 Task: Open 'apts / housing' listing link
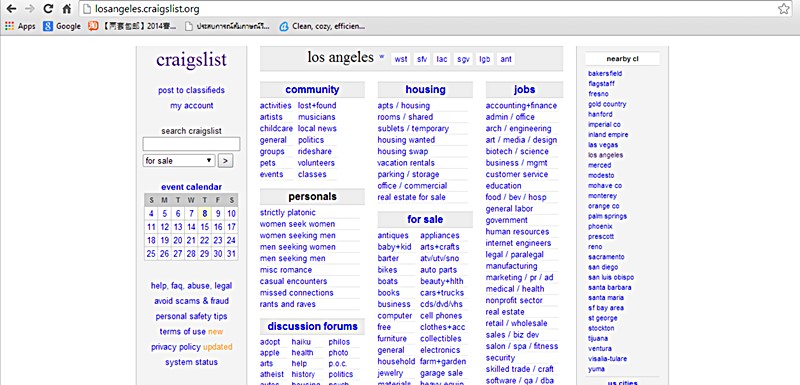click(x=404, y=106)
